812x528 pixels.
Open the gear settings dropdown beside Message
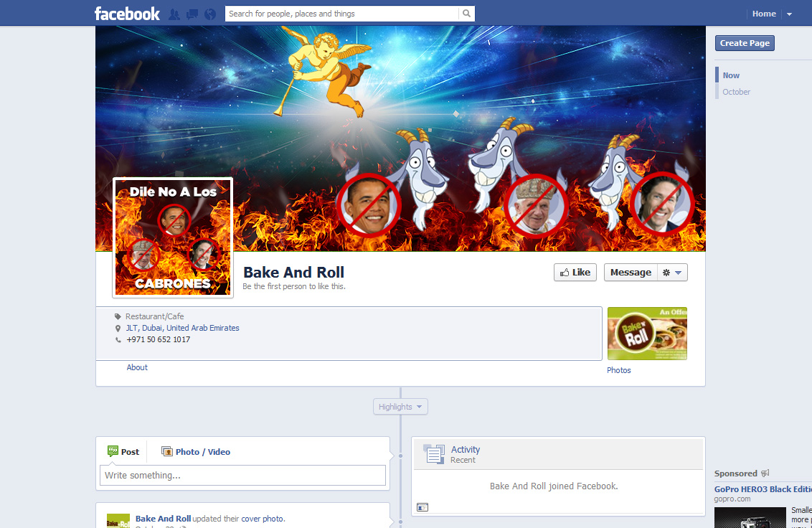tap(672, 272)
